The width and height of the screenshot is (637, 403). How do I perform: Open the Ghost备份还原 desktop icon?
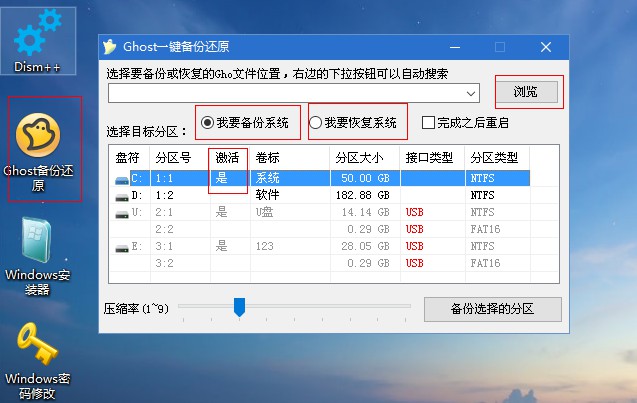click(x=38, y=152)
